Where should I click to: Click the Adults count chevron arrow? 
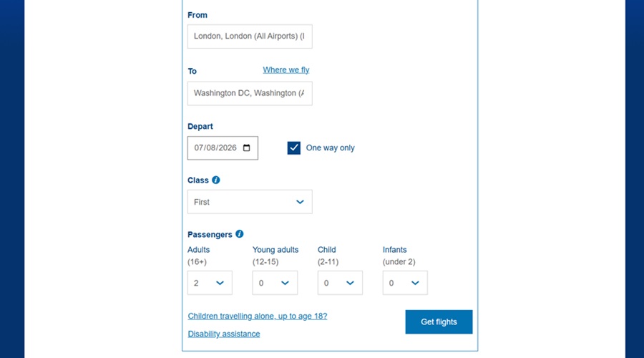coord(220,283)
